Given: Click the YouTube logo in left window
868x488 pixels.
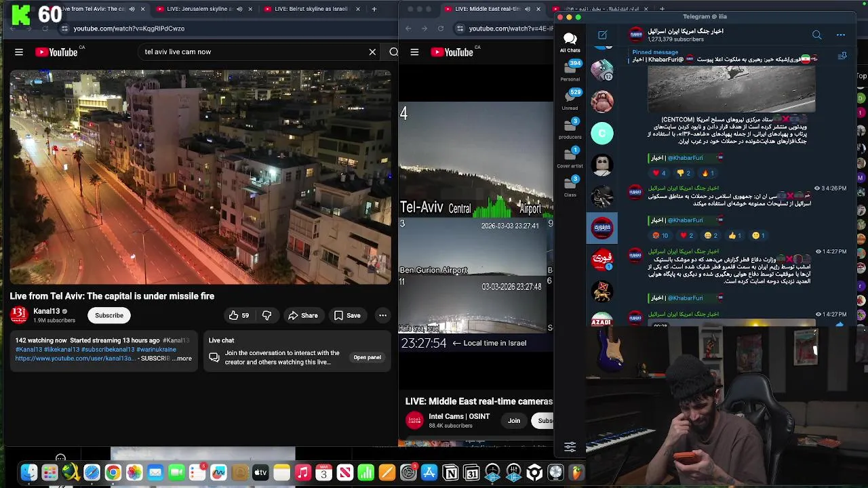Looking at the screenshot, I should pyautogui.click(x=57, y=52).
